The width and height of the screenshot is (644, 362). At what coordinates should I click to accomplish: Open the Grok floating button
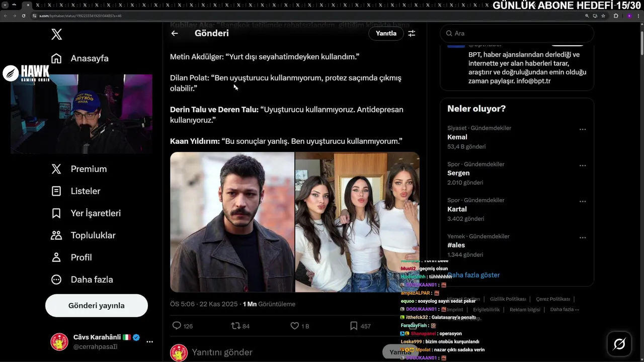pos(619,344)
